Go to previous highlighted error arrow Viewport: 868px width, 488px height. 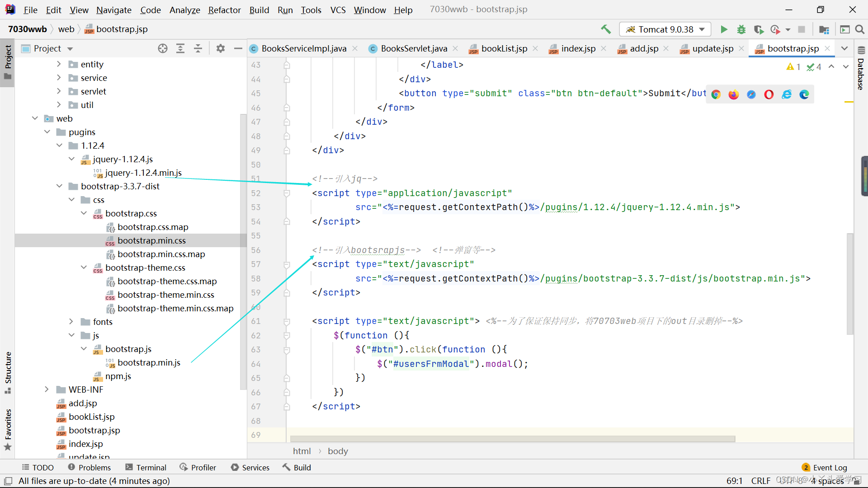coord(831,66)
